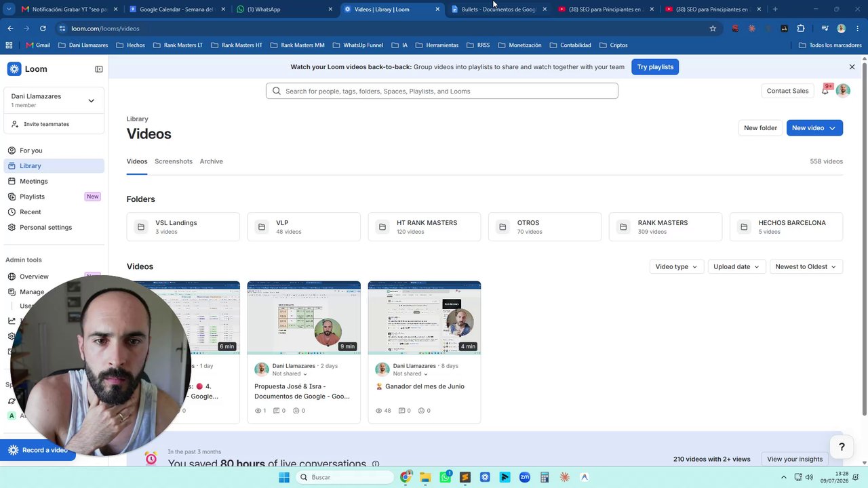
Task: Open the Upload date filter
Action: (x=736, y=266)
